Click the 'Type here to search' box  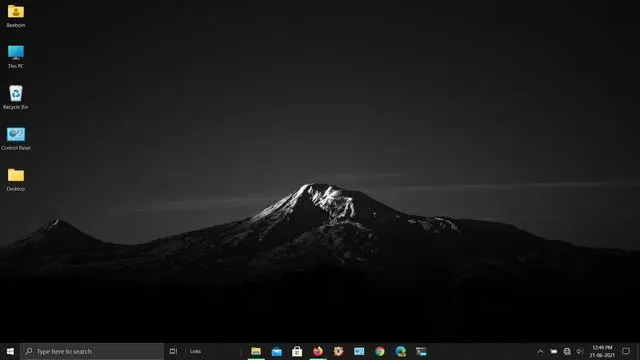click(x=92, y=351)
